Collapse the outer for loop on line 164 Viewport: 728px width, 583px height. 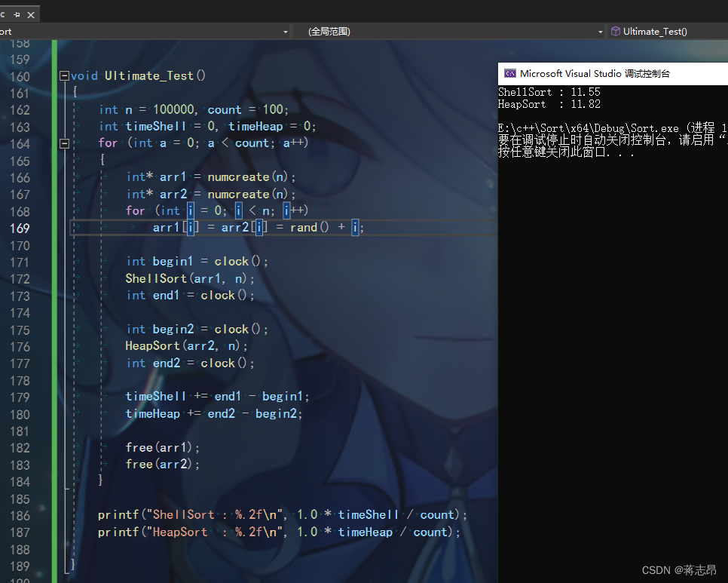pos(65,143)
